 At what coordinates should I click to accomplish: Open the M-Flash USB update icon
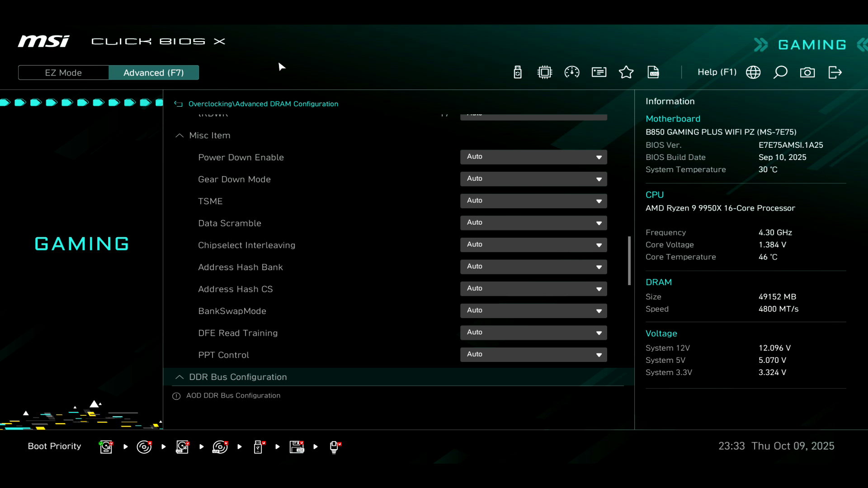coord(518,72)
